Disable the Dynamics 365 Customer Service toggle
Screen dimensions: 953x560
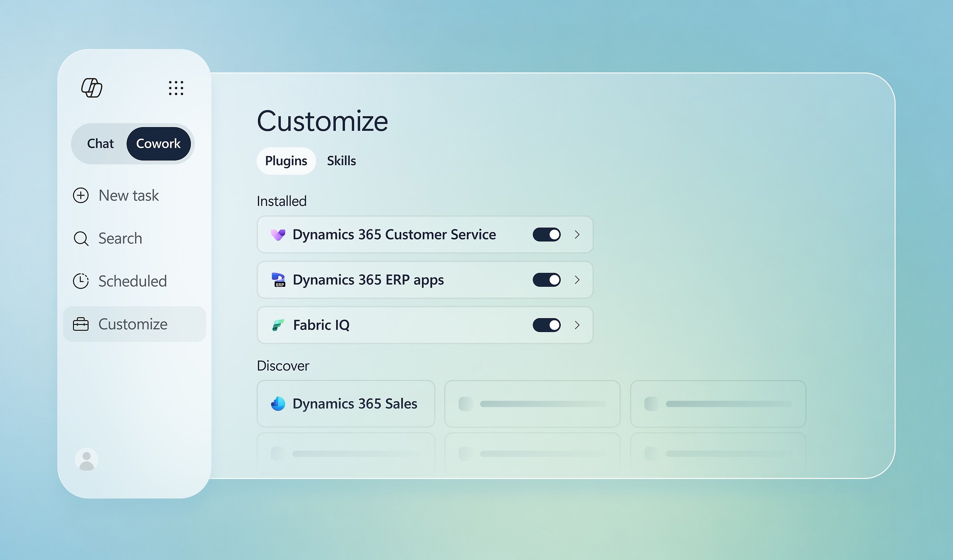tap(546, 234)
